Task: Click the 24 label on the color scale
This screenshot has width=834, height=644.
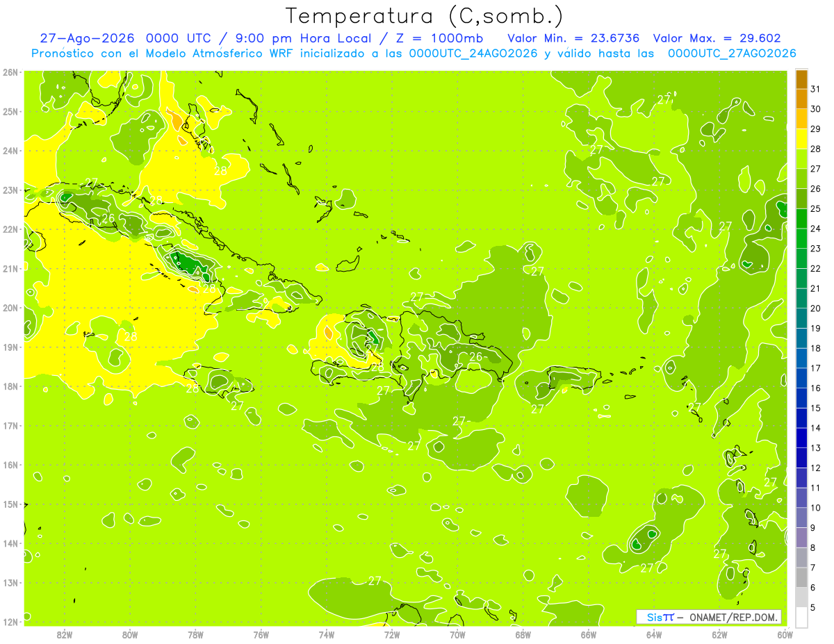Action: [x=815, y=229]
